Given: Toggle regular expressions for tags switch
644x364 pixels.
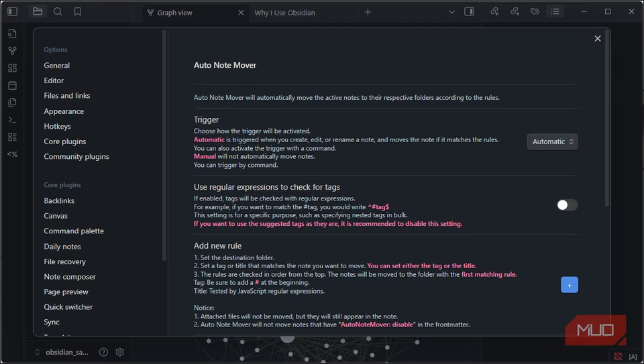Looking at the screenshot, I should (568, 204).
